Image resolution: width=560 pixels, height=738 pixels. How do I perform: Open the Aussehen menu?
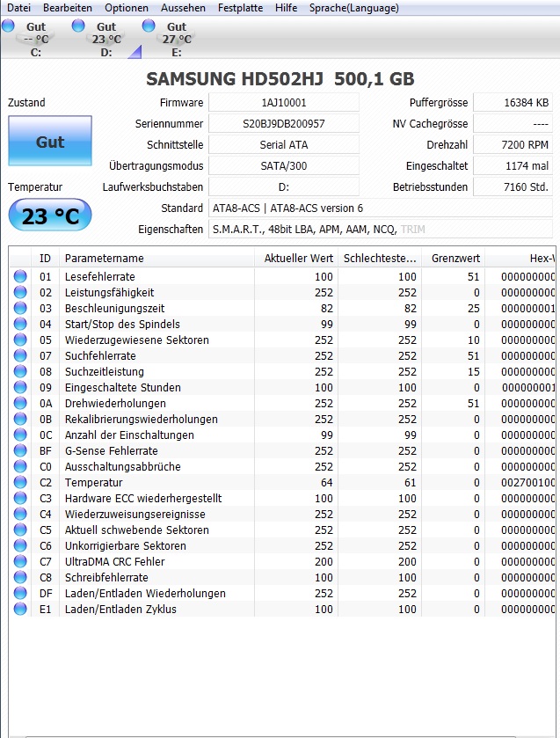pos(183,8)
